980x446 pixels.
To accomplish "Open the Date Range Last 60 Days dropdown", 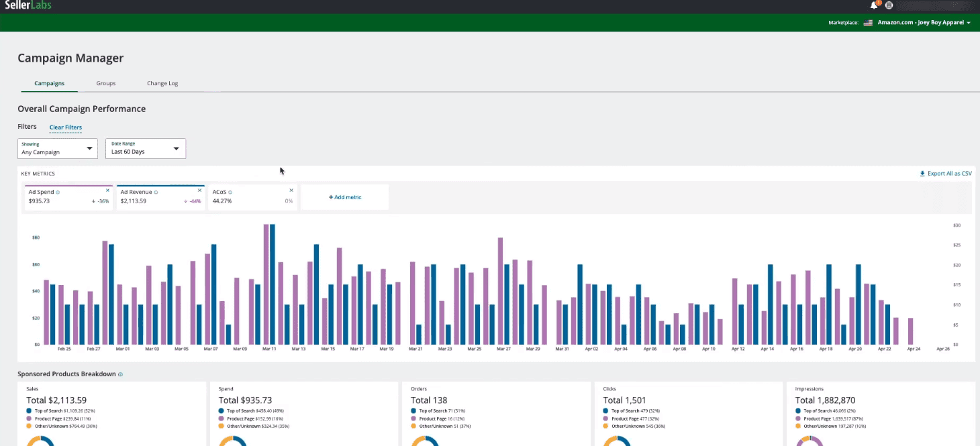I will pos(146,149).
